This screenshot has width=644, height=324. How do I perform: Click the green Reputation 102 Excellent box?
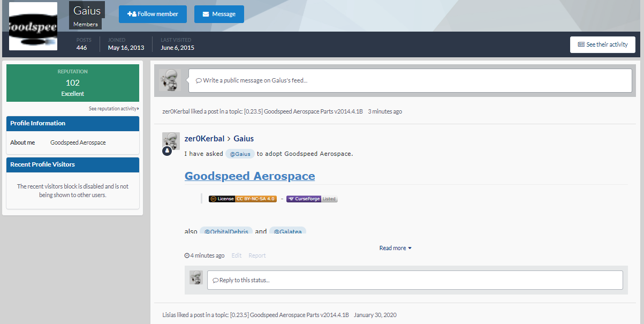coord(73,83)
